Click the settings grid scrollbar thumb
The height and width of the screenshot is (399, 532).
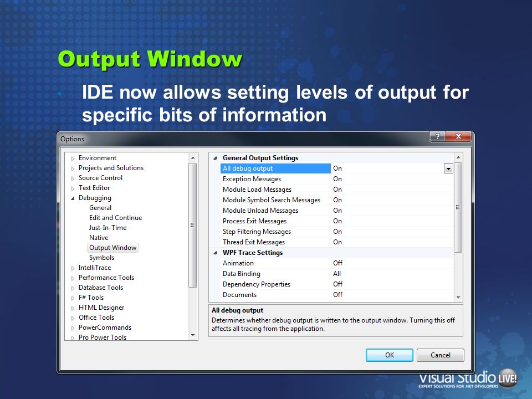point(458,208)
